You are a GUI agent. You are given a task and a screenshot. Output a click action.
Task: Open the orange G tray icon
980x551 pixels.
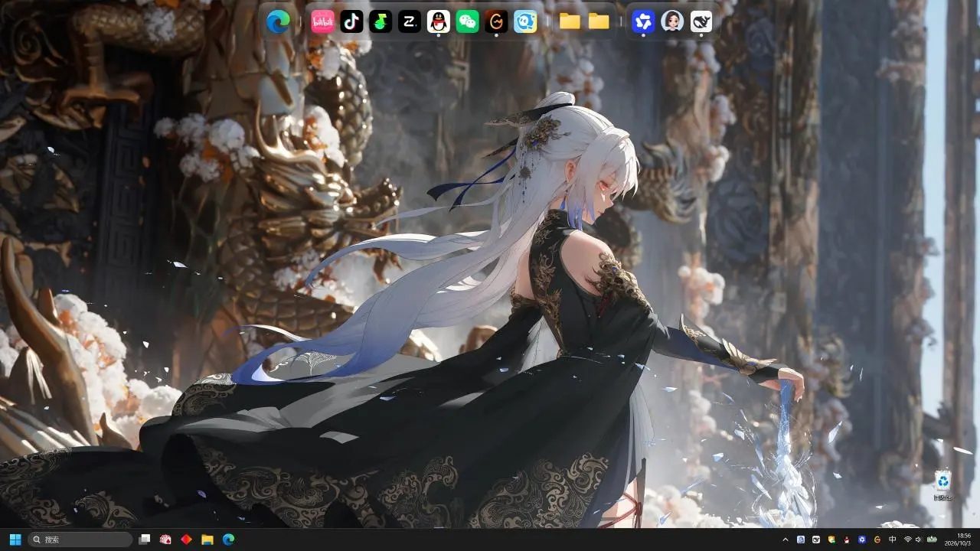click(x=877, y=540)
